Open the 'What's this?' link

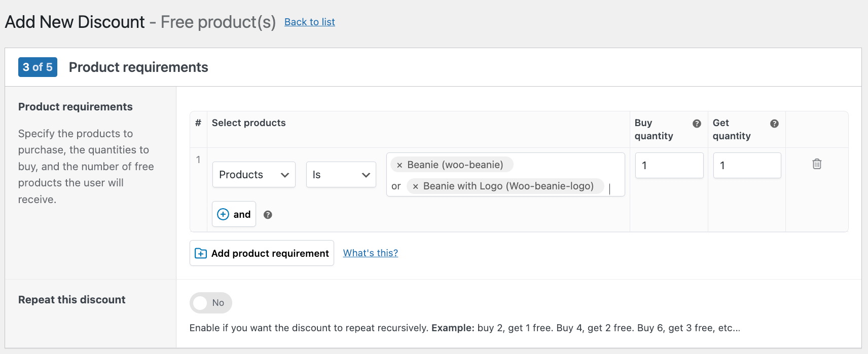coord(371,253)
